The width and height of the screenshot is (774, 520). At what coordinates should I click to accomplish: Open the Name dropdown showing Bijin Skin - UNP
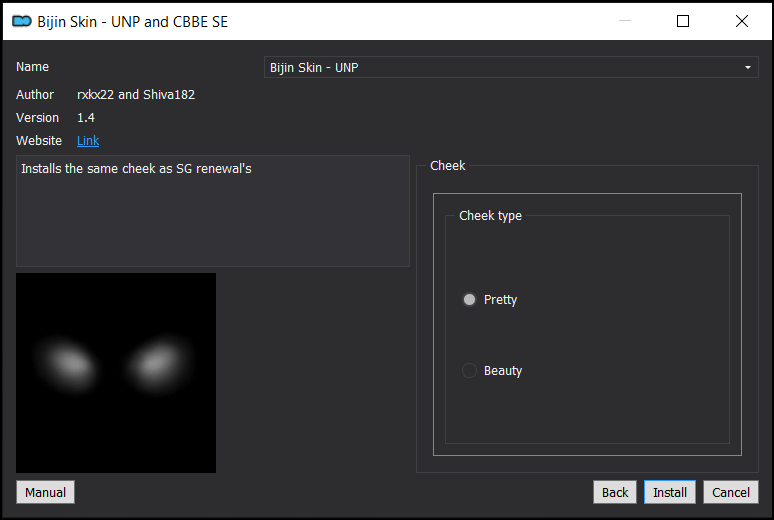(511, 67)
